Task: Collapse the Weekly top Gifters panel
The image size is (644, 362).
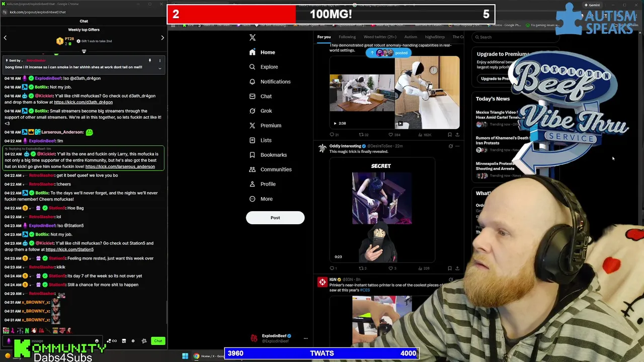Action: (x=84, y=51)
